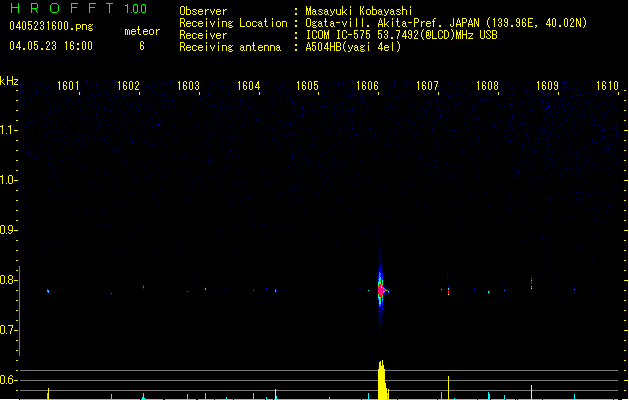Select the A504HB antenna description

point(353,47)
